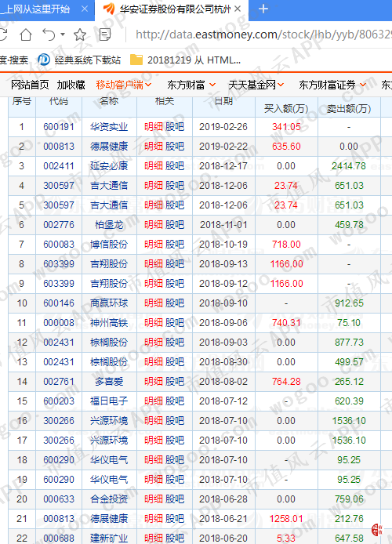
Task: Close the 上网从这里开始 tab
Action: (x=85, y=9)
